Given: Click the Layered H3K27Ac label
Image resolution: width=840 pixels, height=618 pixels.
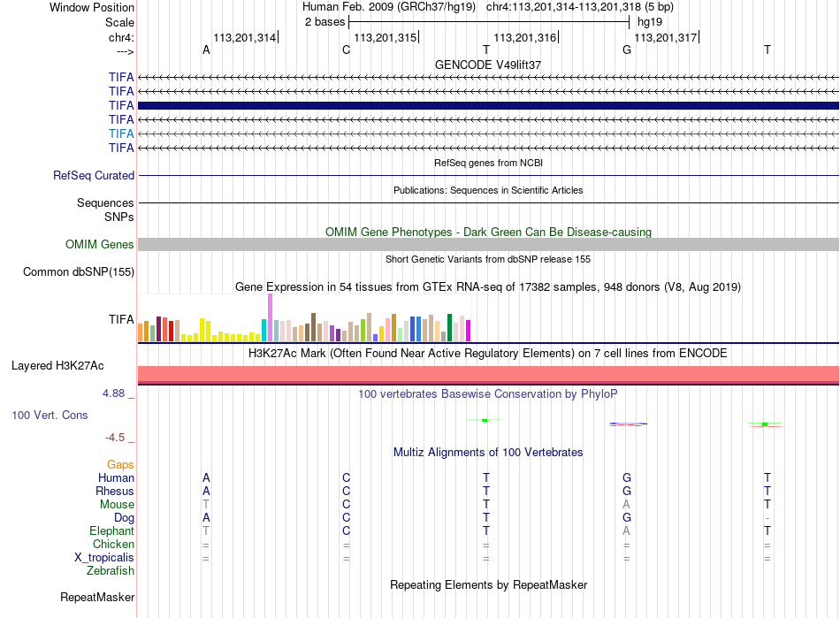Looking at the screenshot, I should tap(57, 366).
